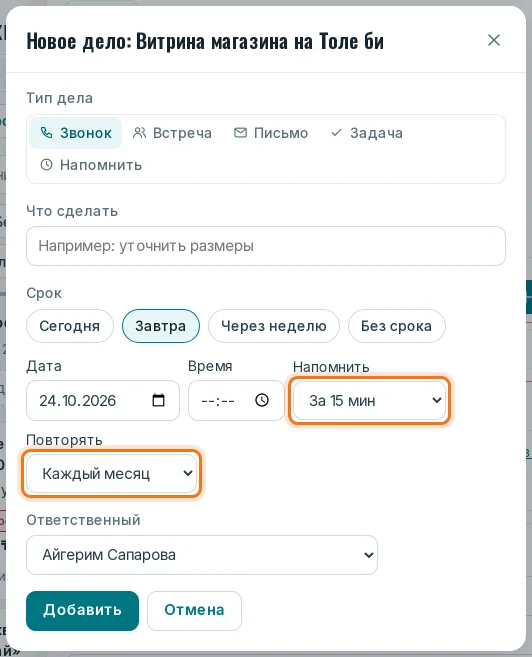This screenshot has width=532, height=657.
Task: Open the clock time picker icon
Action: pos(262,400)
